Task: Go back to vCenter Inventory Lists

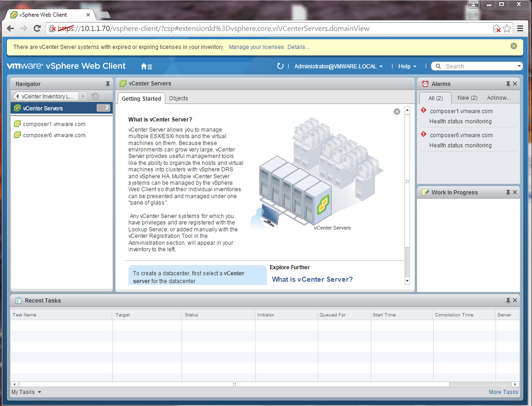Action: click(45, 97)
